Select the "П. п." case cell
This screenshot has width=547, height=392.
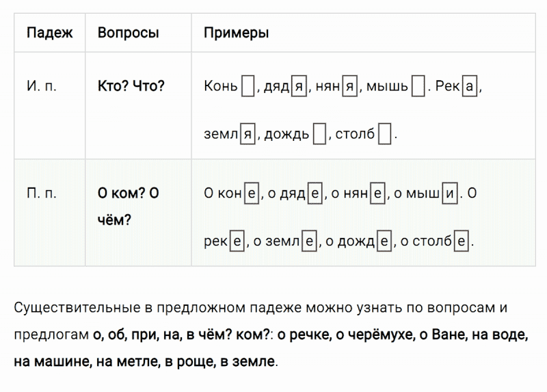click(x=42, y=194)
